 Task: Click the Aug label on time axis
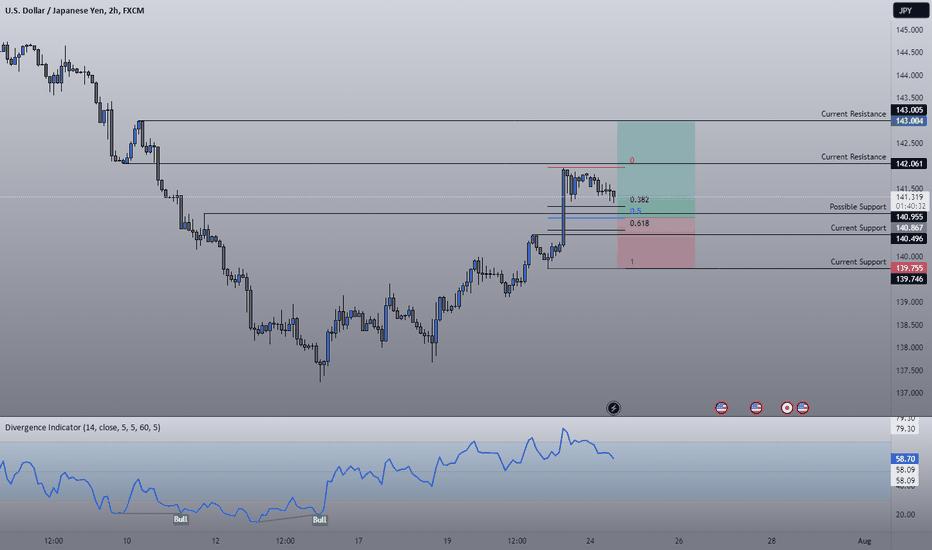tap(864, 541)
